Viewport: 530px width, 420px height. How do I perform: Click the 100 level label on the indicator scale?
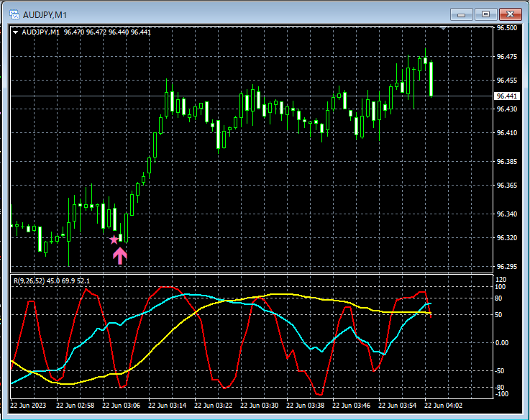(x=501, y=287)
